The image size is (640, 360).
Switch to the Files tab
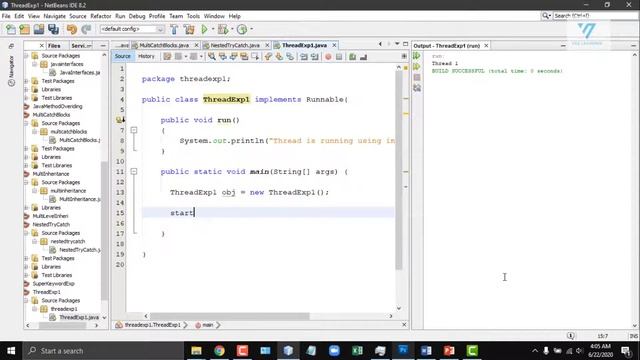click(x=54, y=46)
